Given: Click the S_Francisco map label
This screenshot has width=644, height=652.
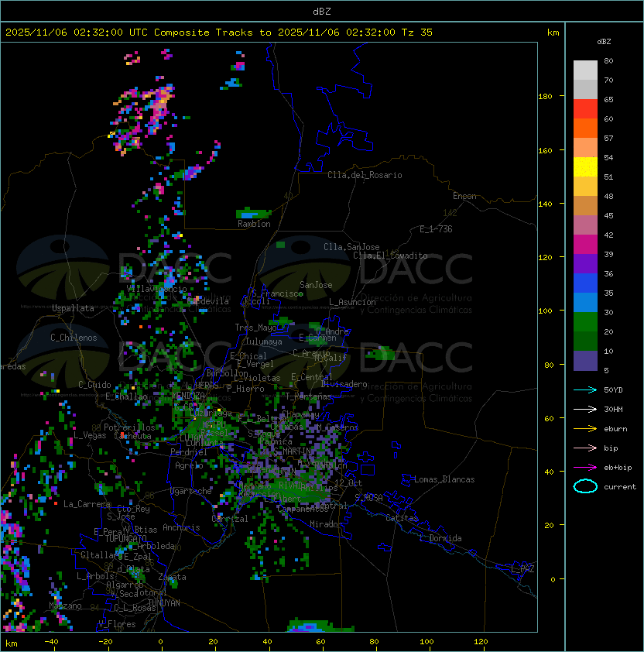Looking at the screenshot, I should (277, 293).
